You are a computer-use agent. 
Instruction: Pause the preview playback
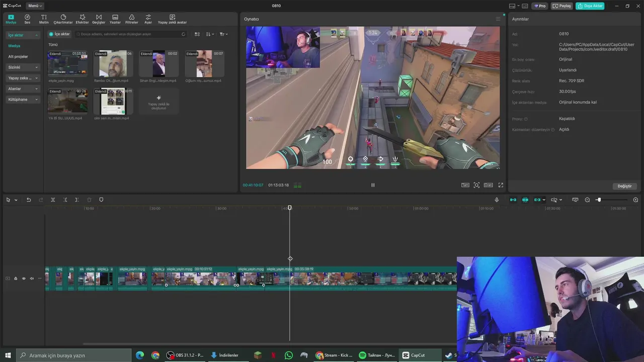(x=373, y=185)
